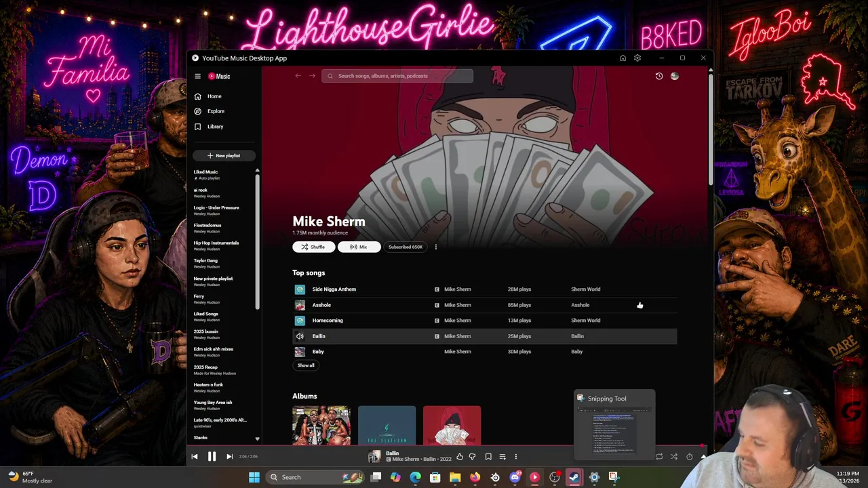Show all top songs
This screenshot has height=488, width=868.
click(306, 365)
